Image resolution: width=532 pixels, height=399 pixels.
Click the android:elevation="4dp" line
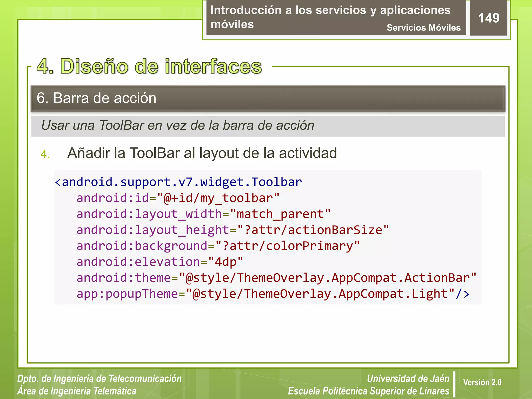pos(160,262)
